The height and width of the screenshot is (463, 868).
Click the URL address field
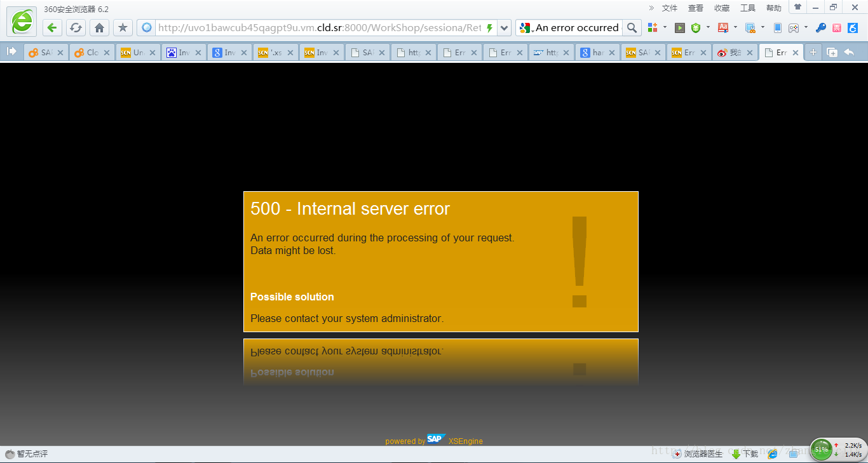click(x=320, y=28)
